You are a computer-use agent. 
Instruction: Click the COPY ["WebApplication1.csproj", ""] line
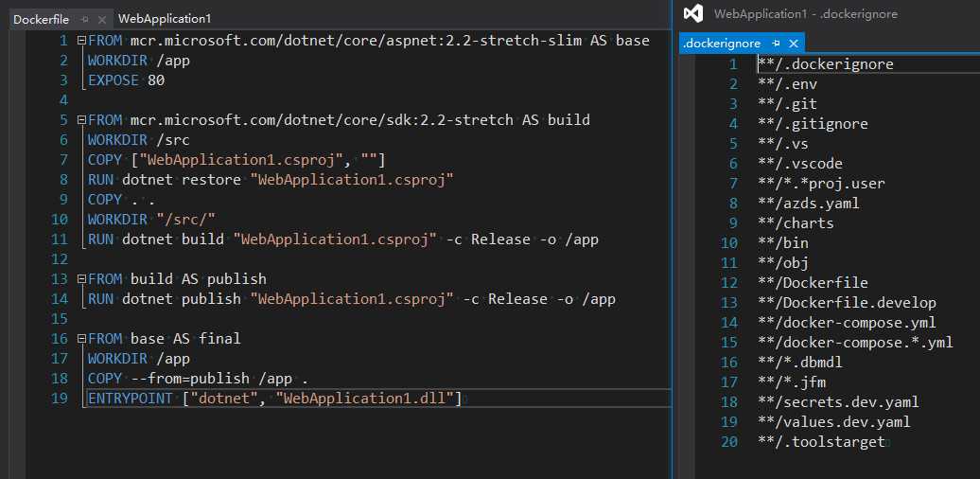pos(236,159)
